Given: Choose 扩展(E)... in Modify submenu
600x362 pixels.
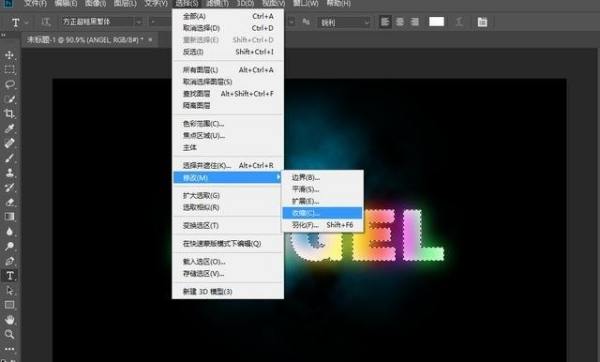Looking at the screenshot, I should click(x=322, y=201).
